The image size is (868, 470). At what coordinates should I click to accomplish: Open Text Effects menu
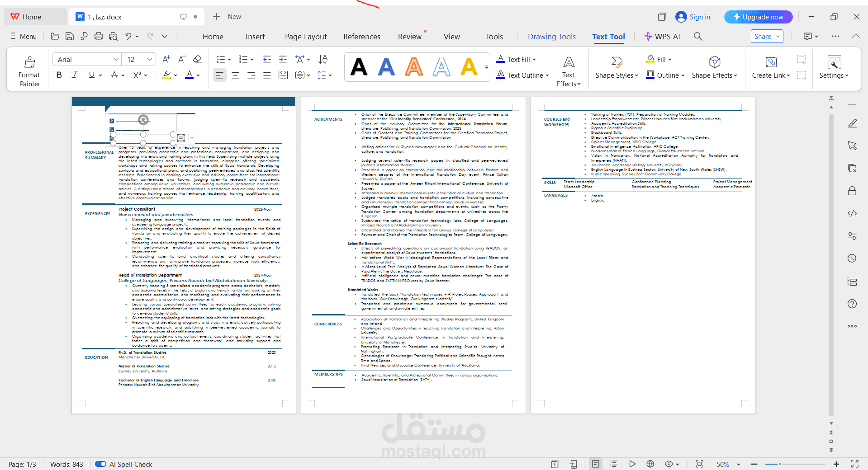pos(569,71)
